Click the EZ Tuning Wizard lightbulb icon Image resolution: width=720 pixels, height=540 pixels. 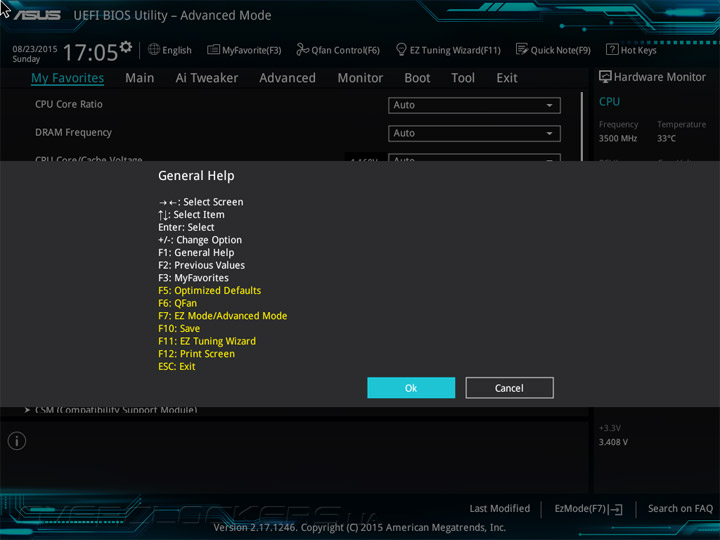pyautogui.click(x=401, y=49)
